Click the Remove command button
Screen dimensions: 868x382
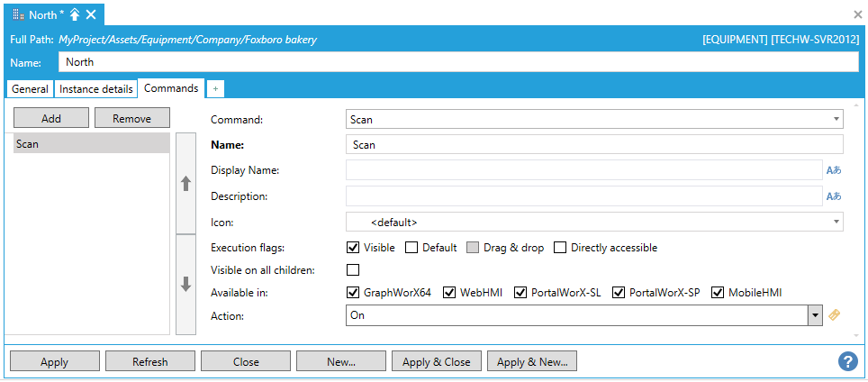131,118
